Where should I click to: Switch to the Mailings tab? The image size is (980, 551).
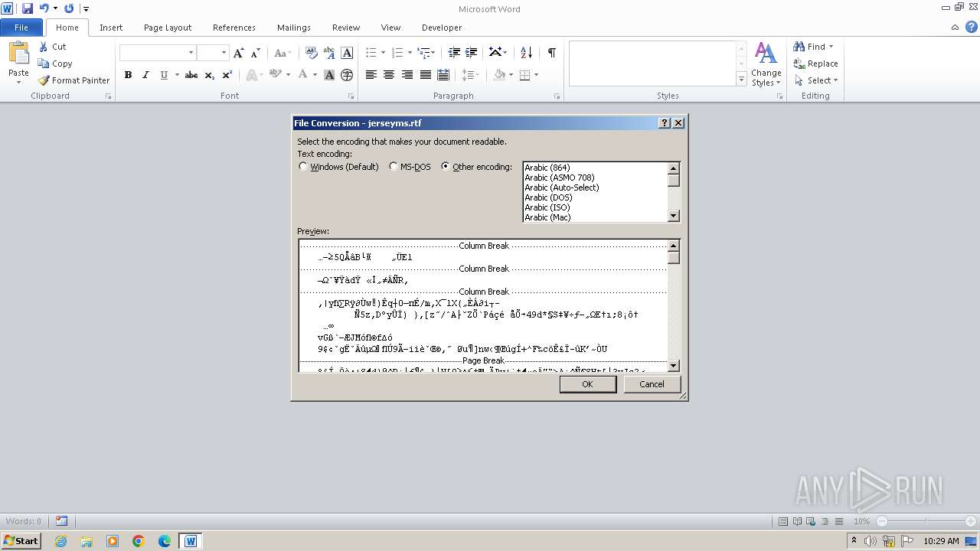(x=294, y=28)
